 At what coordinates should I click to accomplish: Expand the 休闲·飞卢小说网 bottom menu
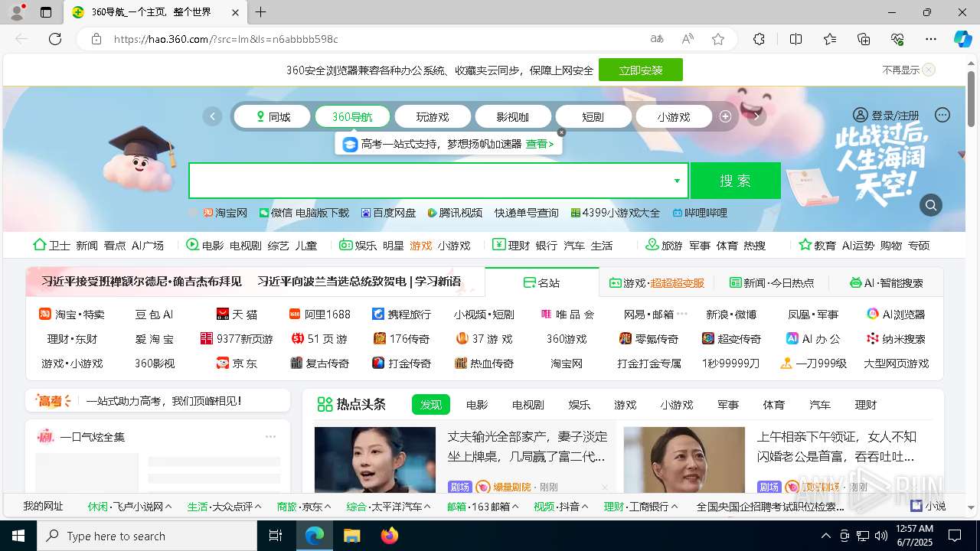(129, 506)
